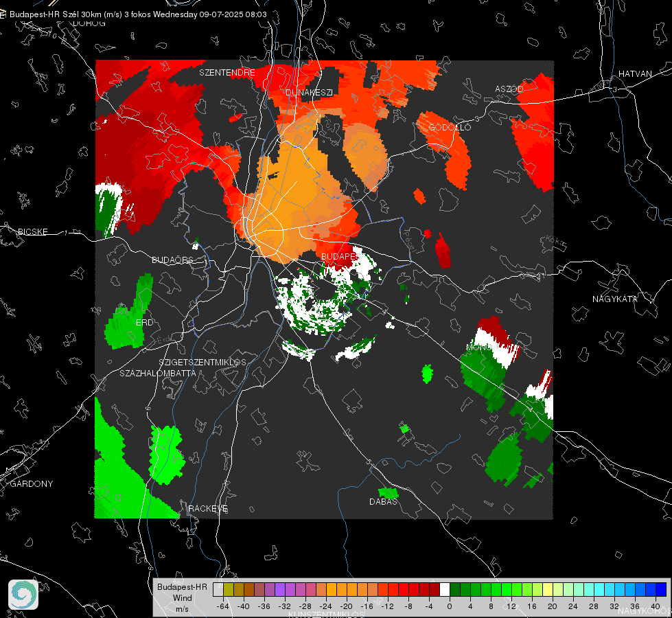Image resolution: width=672 pixels, height=618 pixels.
Task: Click the -36 legend scale value
Action: click(x=264, y=606)
